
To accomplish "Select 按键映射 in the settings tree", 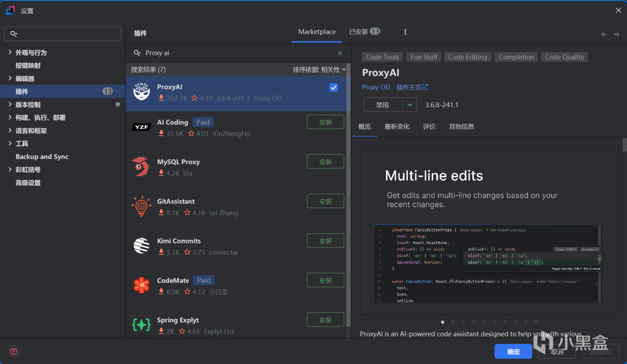I will pyautogui.click(x=28, y=66).
